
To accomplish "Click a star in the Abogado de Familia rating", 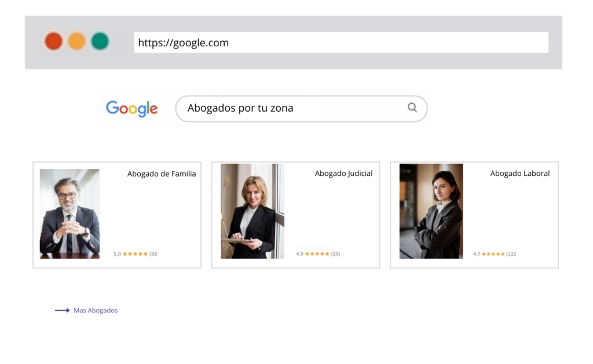I will (x=134, y=253).
